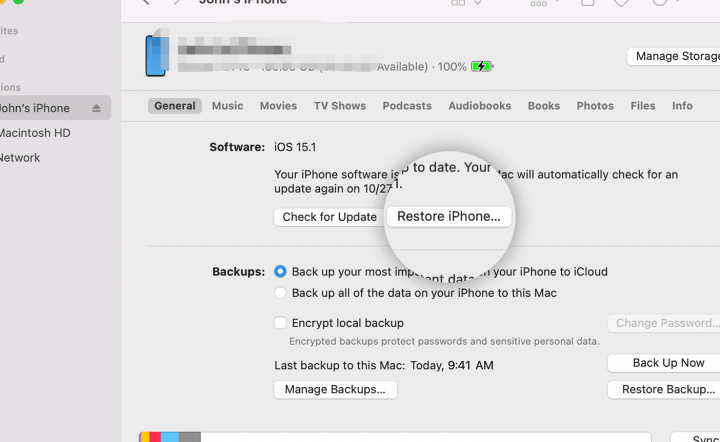Click the 100% battery percentage text

[452, 67]
